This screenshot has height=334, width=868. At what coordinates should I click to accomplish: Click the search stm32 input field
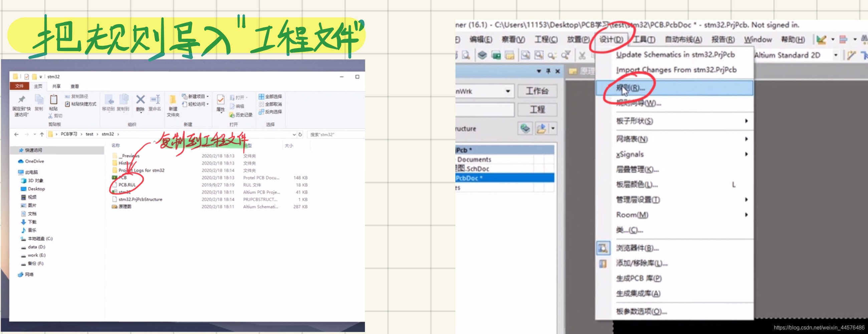[336, 135]
